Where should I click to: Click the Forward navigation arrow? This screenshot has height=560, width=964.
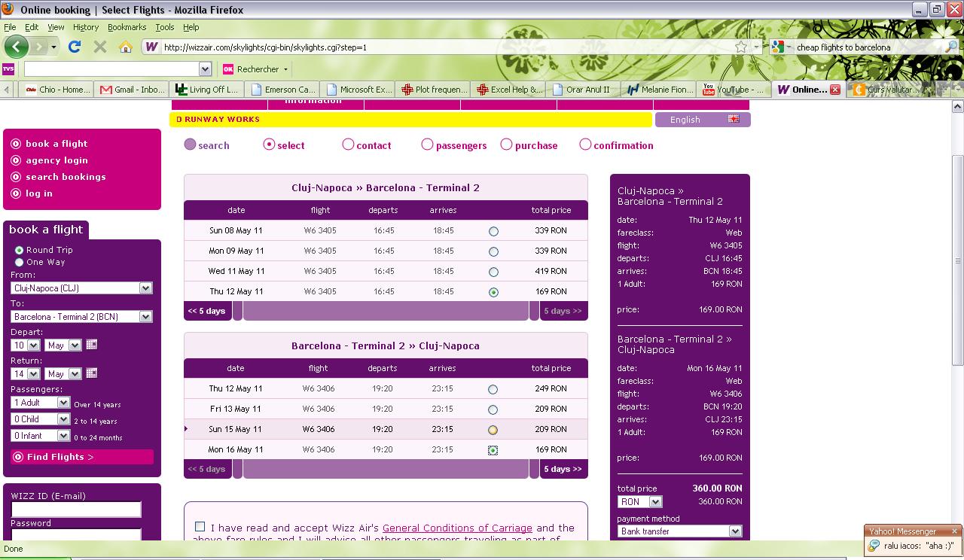[40, 47]
